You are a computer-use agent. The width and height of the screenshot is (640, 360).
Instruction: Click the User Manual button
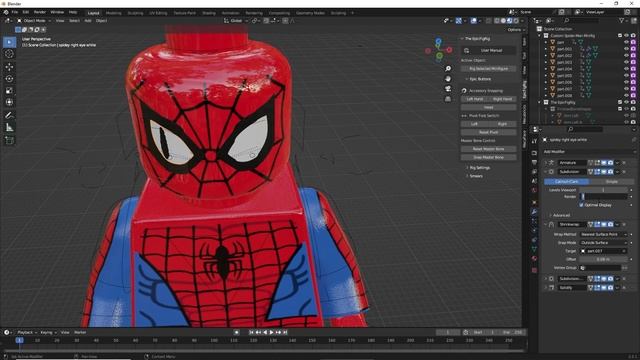tap(489, 50)
